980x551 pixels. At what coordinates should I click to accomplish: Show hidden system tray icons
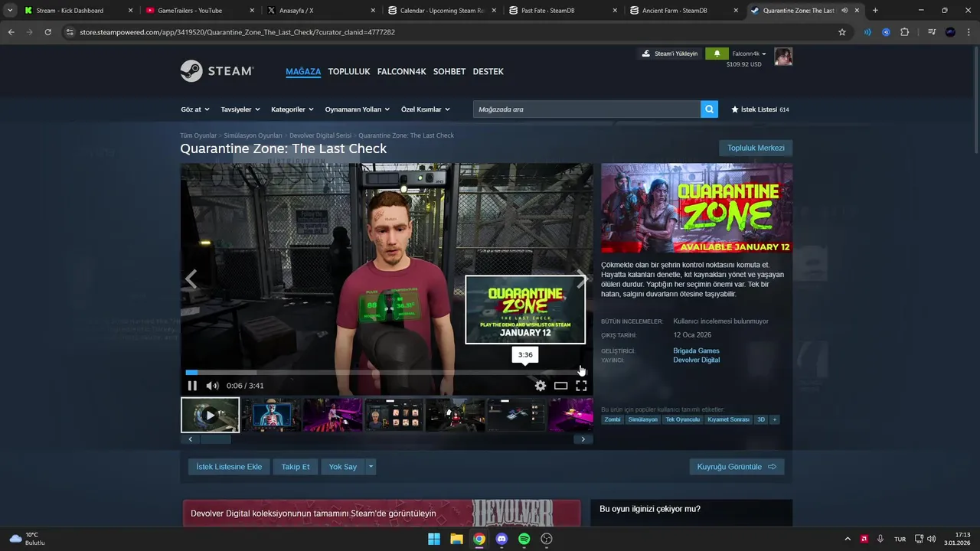coord(848,539)
